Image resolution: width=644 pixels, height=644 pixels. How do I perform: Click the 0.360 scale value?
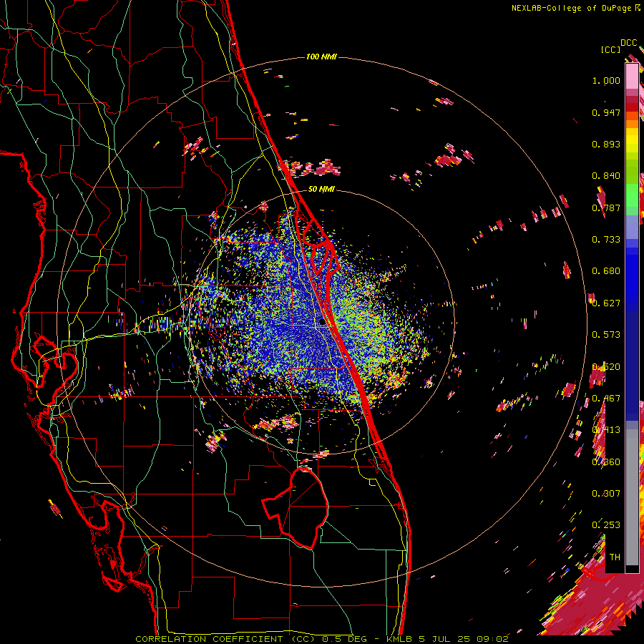[x=606, y=462]
